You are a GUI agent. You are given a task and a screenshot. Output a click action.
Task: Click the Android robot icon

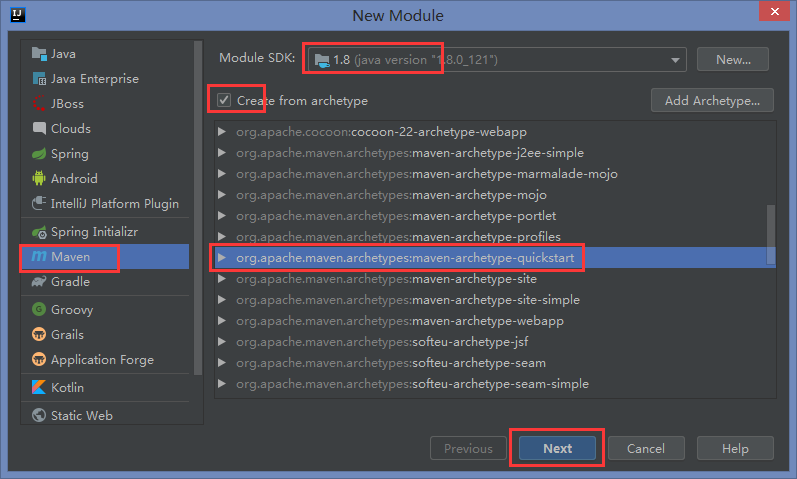[39, 178]
